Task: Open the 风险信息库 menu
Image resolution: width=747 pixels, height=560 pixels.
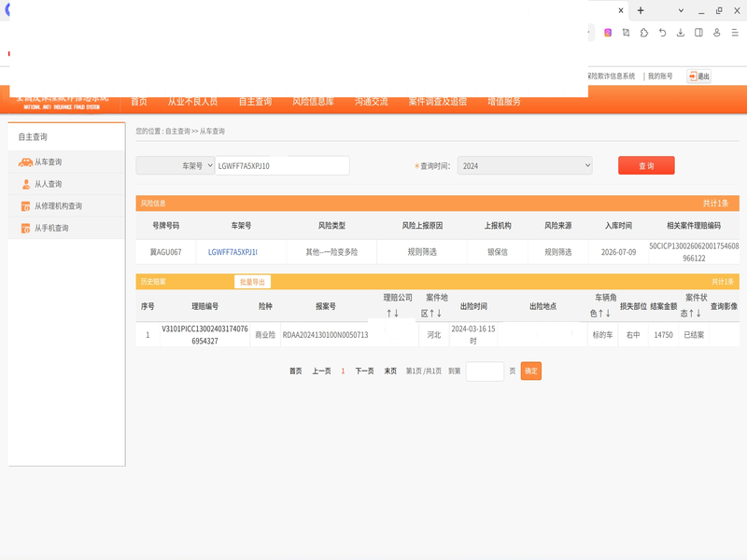Action: pyautogui.click(x=313, y=102)
